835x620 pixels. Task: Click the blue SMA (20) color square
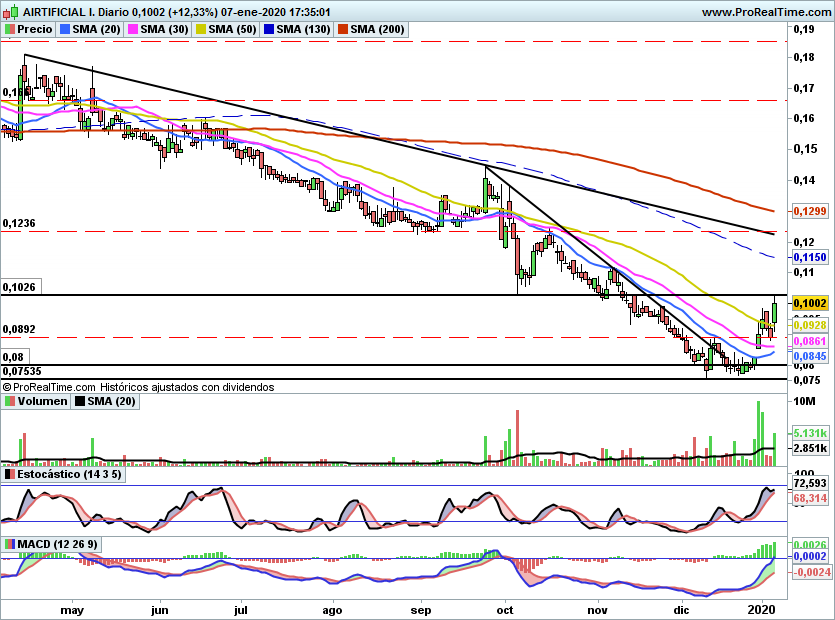pyautogui.click(x=66, y=30)
